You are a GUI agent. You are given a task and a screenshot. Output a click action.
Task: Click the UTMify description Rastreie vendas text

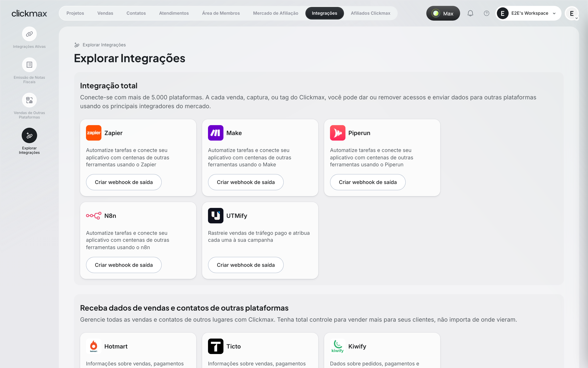pos(259,237)
